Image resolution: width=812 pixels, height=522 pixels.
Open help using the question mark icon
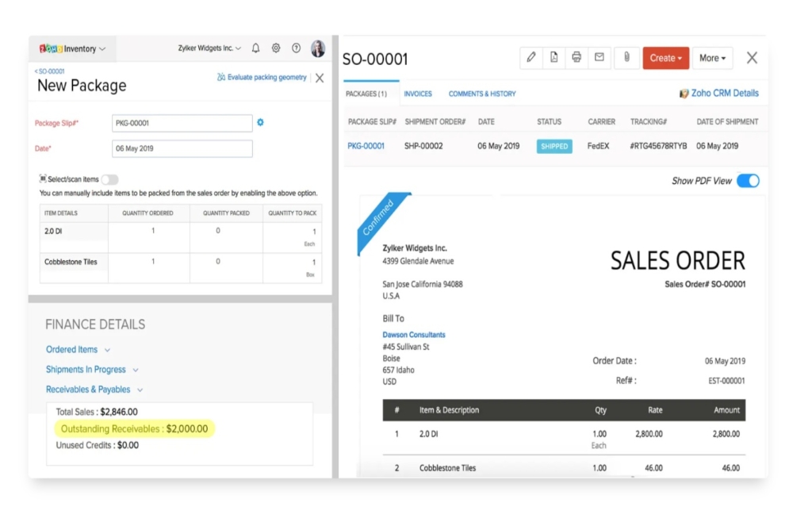(x=297, y=48)
